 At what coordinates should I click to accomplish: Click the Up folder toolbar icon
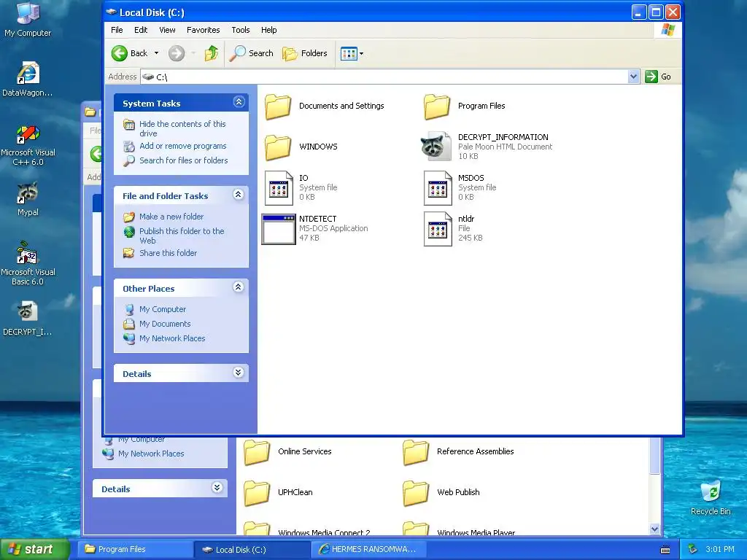coord(211,53)
